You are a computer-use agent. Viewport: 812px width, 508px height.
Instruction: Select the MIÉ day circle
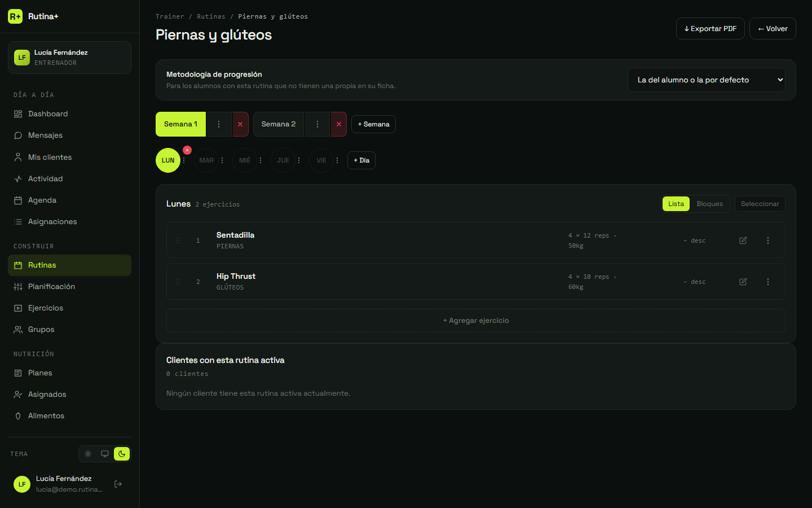(245, 160)
